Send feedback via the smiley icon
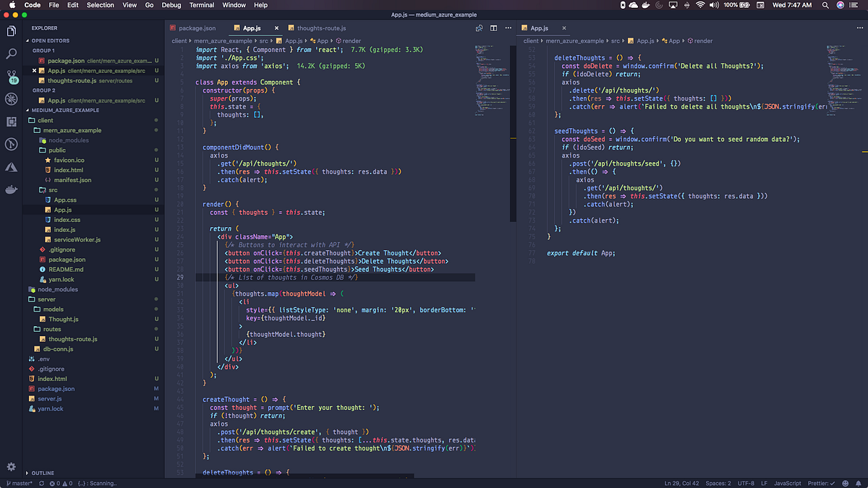868x488 pixels. click(x=846, y=483)
